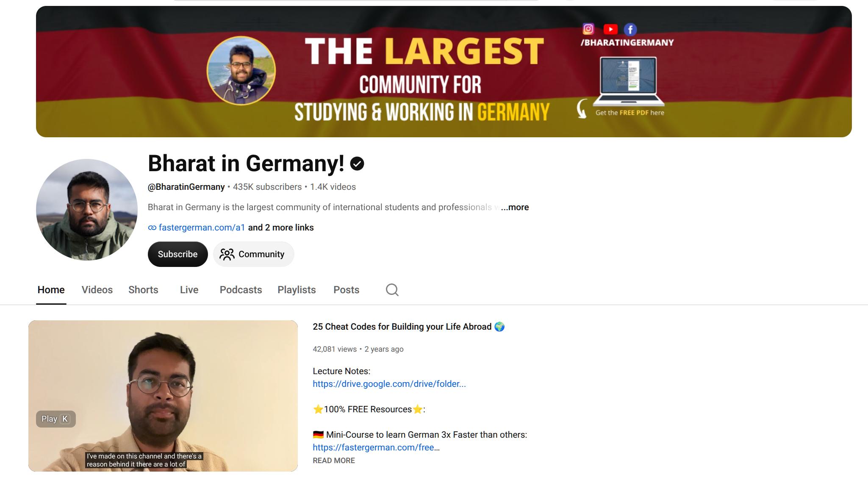
Task: Click the round portrait photo in the banner
Action: point(241,71)
